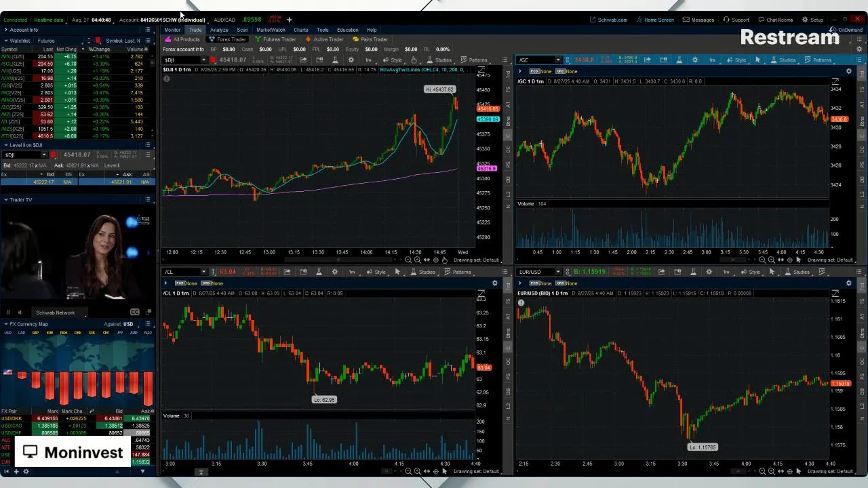Open the /GC chart panel gear settings
This screenshot has width=868, height=488.
(848, 71)
